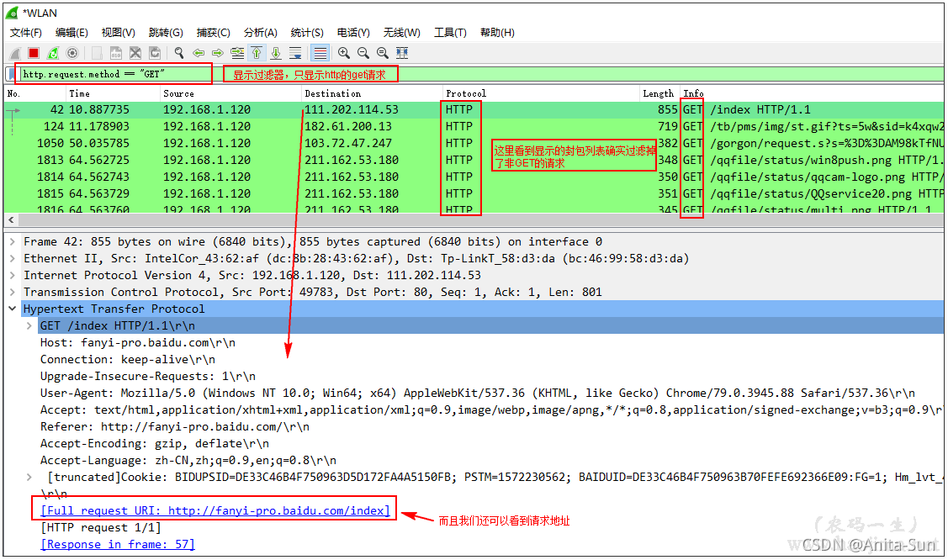This screenshot has width=948, height=560.
Task: Open the 跳转(G) menu
Action: pyautogui.click(x=166, y=33)
